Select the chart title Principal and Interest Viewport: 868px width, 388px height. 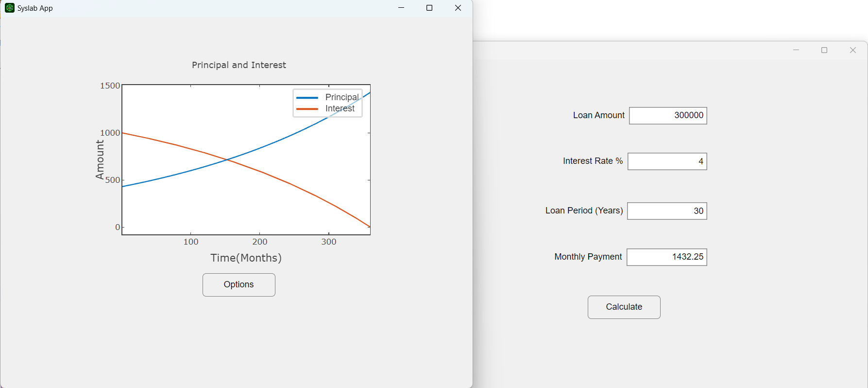click(238, 65)
